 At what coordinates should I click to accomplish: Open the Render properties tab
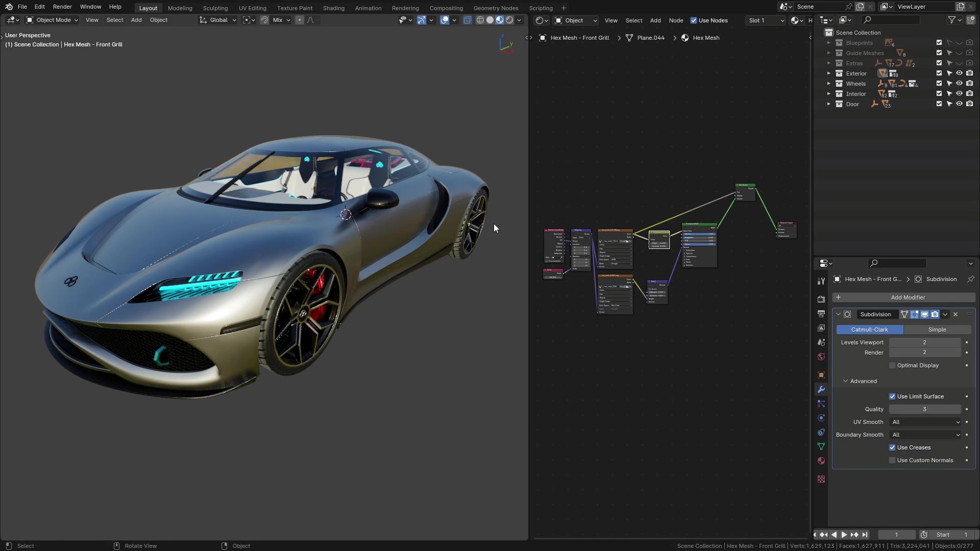821,299
